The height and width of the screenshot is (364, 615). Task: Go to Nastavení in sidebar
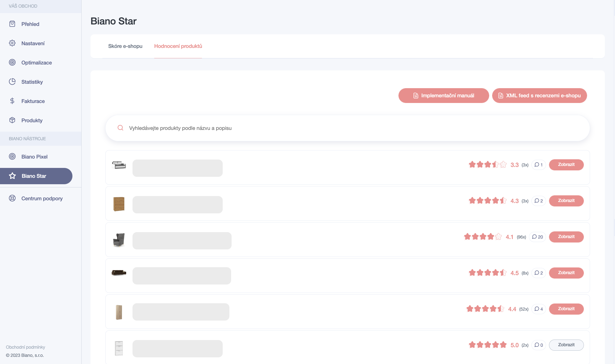(33, 43)
